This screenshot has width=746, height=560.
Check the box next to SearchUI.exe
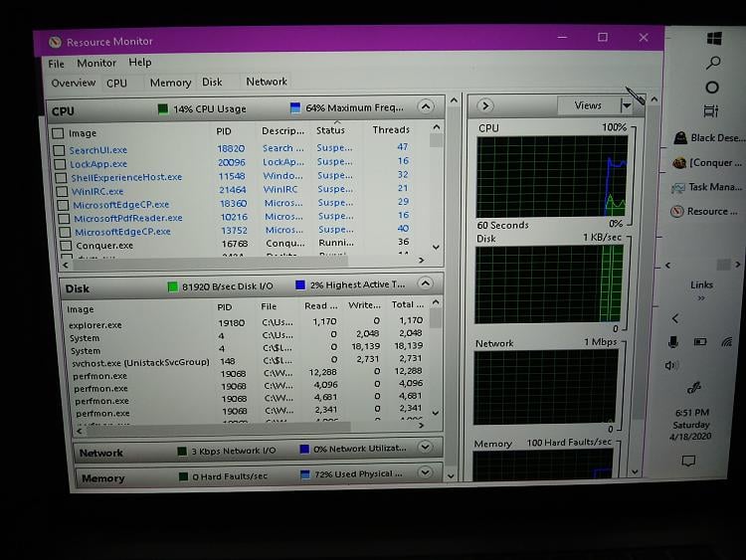click(x=59, y=150)
